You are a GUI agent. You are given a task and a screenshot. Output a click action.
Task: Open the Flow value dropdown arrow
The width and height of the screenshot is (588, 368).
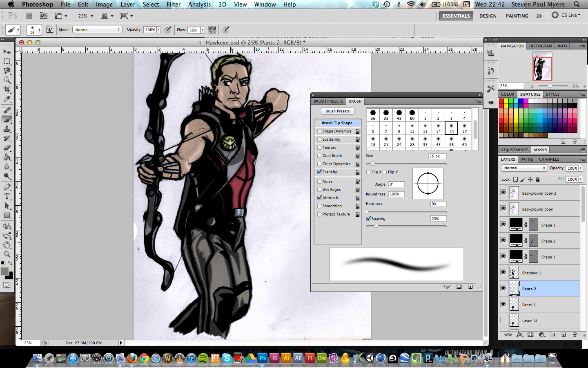click(203, 30)
